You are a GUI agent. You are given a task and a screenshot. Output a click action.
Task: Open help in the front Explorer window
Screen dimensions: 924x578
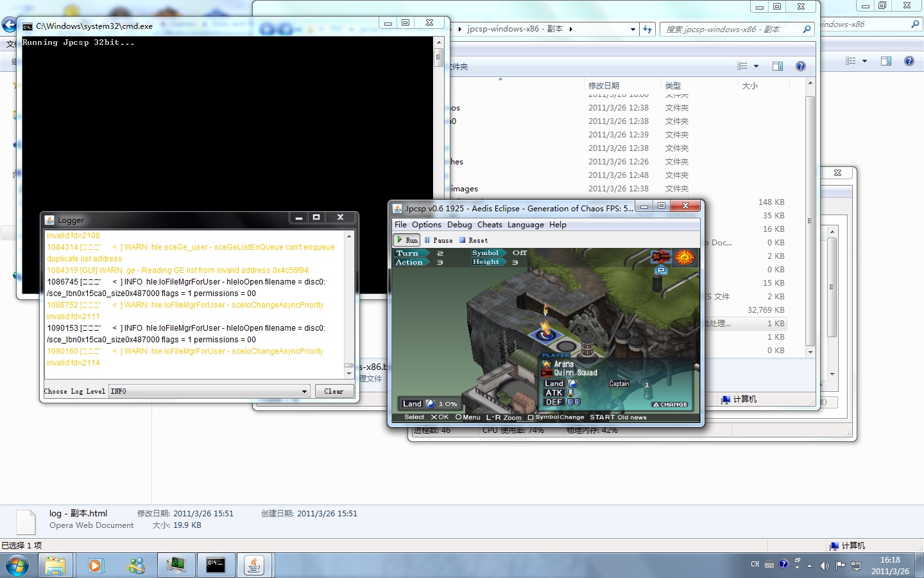coord(800,66)
